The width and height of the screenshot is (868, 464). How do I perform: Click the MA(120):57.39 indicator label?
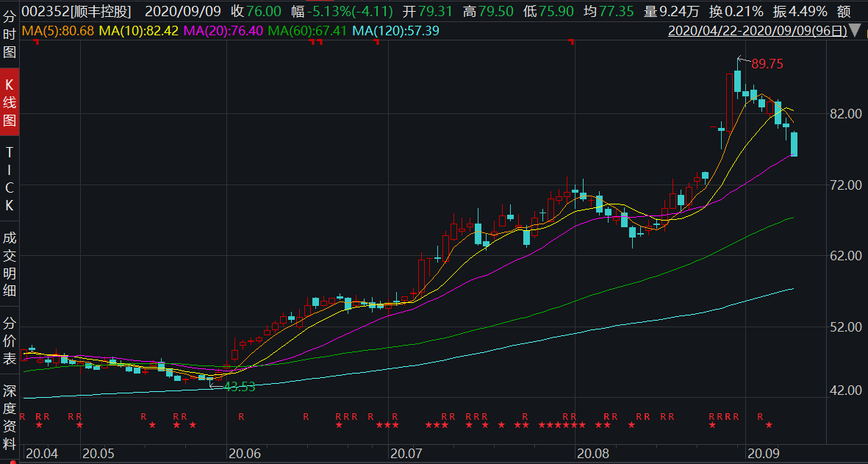coord(396,31)
